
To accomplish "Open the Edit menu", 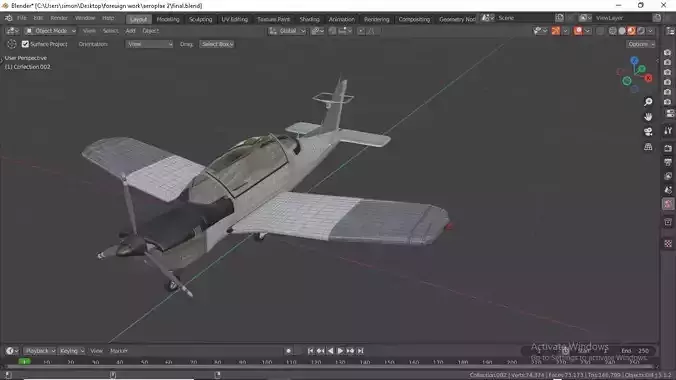I will [38, 18].
